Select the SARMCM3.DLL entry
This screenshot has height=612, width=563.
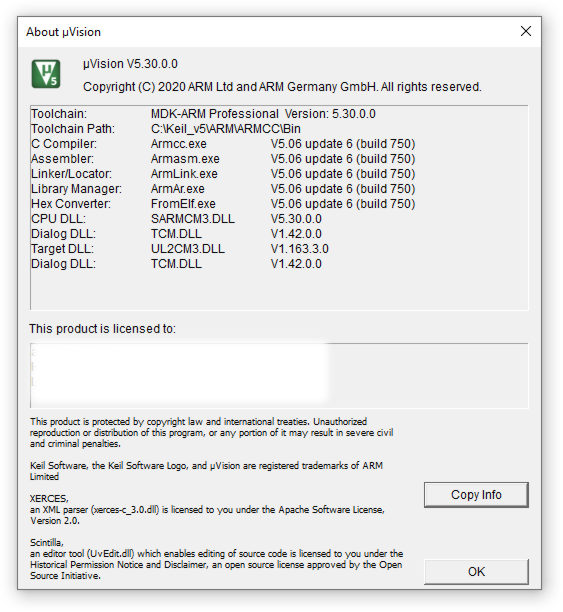[193, 219]
